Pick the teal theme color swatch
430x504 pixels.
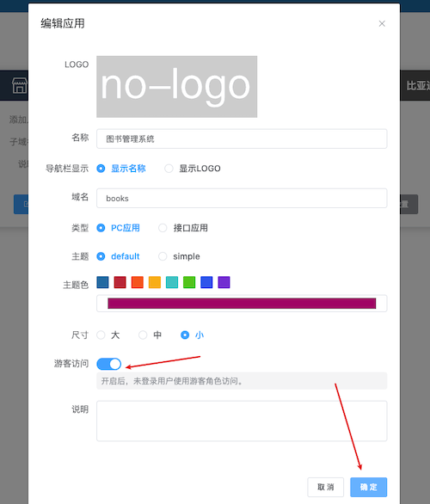tap(172, 282)
